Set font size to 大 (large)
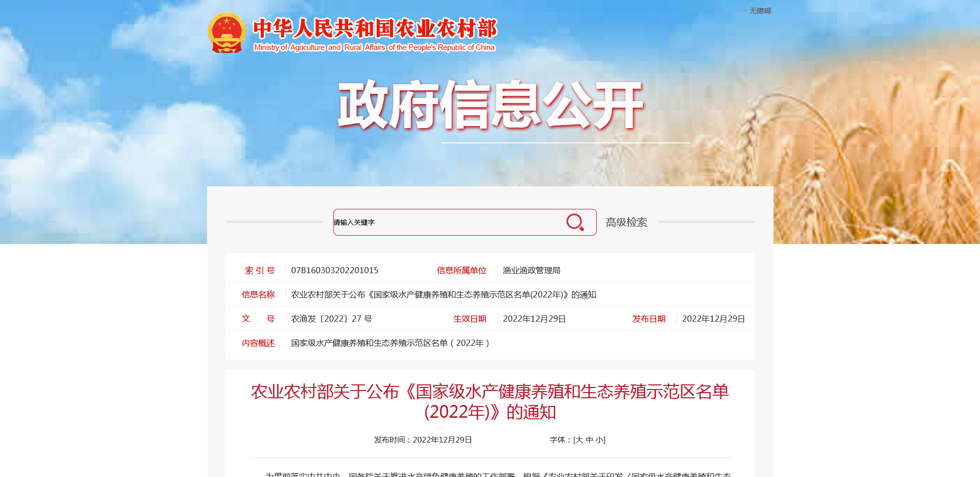Screen dimensions: 980x477 (x=579, y=440)
